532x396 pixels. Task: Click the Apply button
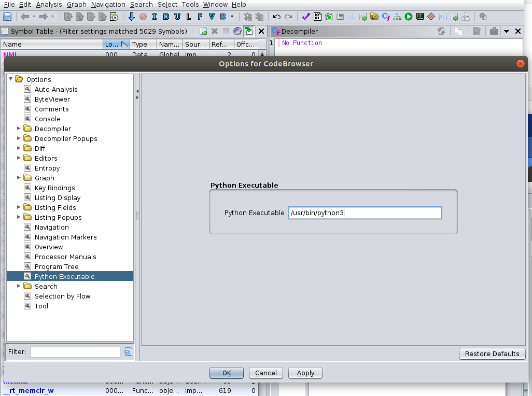pos(305,373)
